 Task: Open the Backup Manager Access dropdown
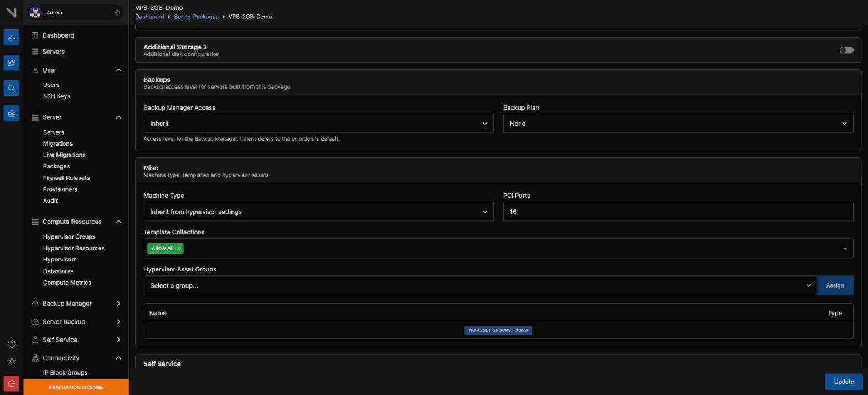pyautogui.click(x=318, y=124)
